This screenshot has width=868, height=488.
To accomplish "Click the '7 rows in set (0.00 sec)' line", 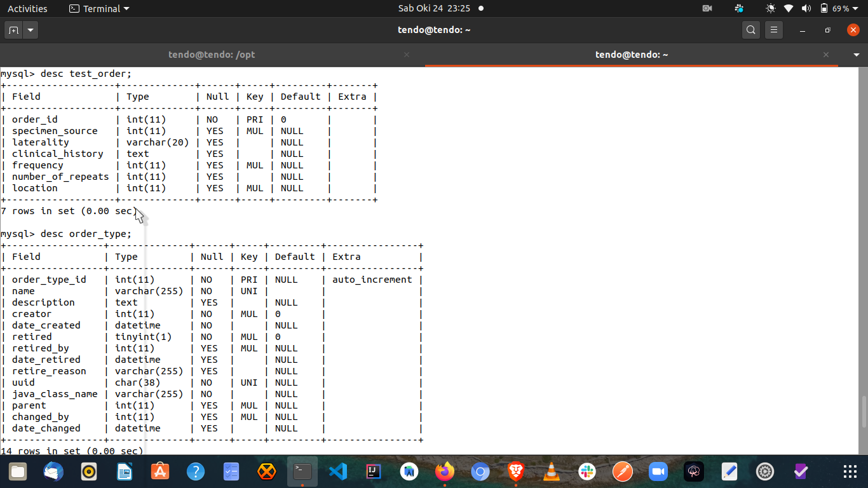I will point(69,211).
